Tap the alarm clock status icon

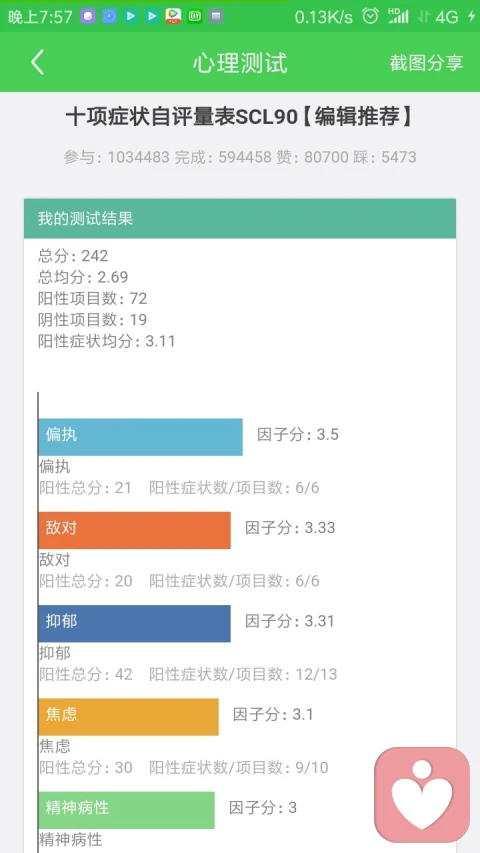coord(370,16)
